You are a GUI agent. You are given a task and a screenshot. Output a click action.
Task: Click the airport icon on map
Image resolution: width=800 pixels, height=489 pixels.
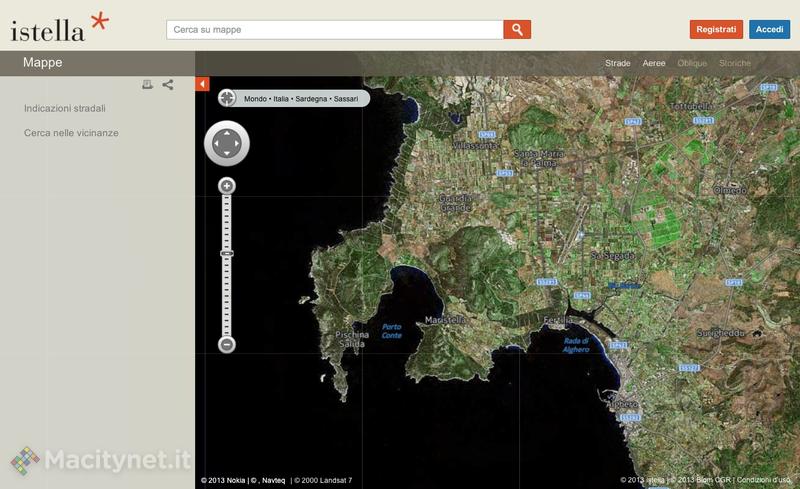[x=581, y=235]
